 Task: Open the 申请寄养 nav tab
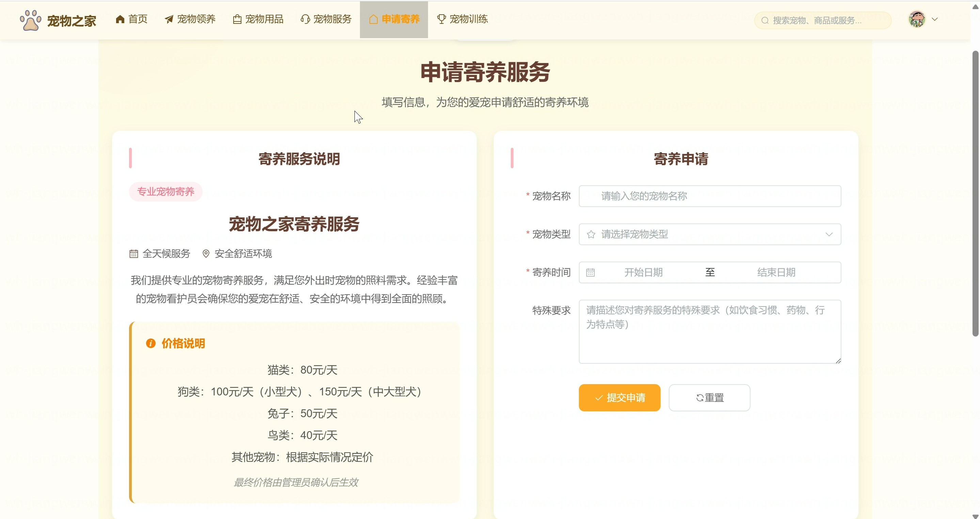(394, 19)
